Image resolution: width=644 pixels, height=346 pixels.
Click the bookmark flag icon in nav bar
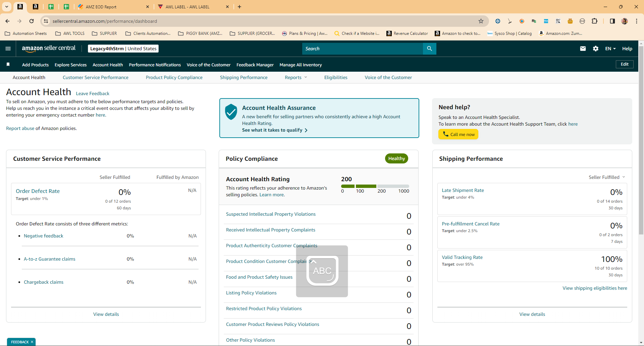[x=8, y=64]
